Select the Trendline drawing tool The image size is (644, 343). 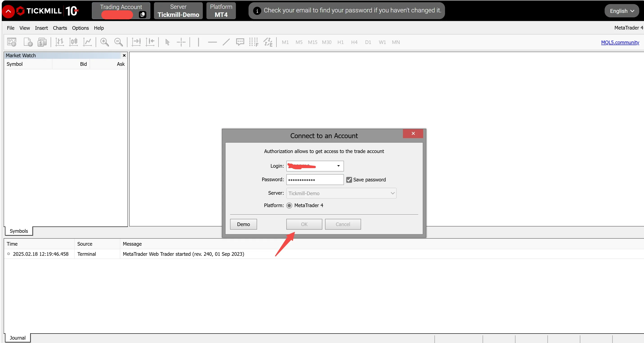point(226,42)
